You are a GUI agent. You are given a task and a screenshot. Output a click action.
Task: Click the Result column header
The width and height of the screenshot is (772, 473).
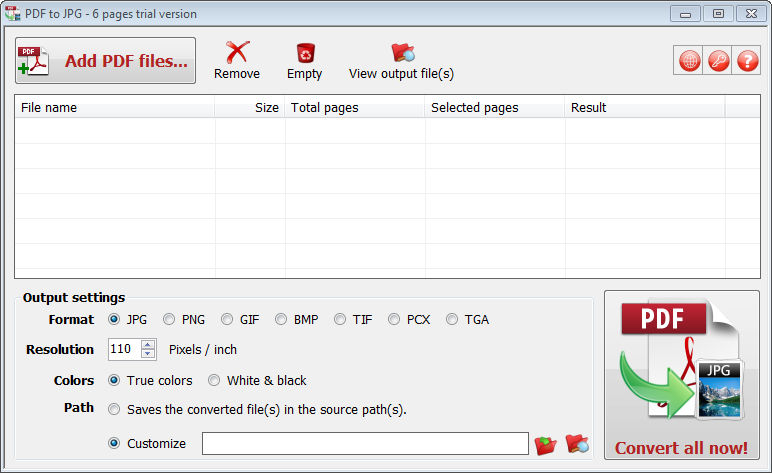click(645, 107)
